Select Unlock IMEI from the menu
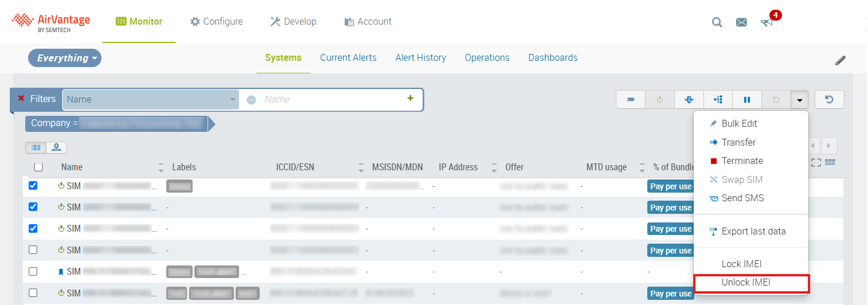Screen dimensions: 868x305 (x=745, y=283)
